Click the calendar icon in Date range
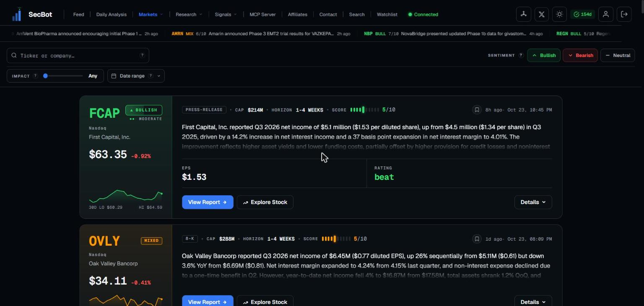644x306 pixels. coord(114,76)
